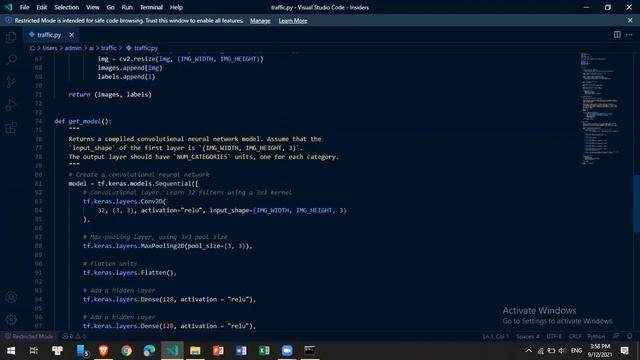Click the Users breadcrumb segment
Image resolution: width=640 pixels, height=360 pixels.
click(x=50, y=48)
